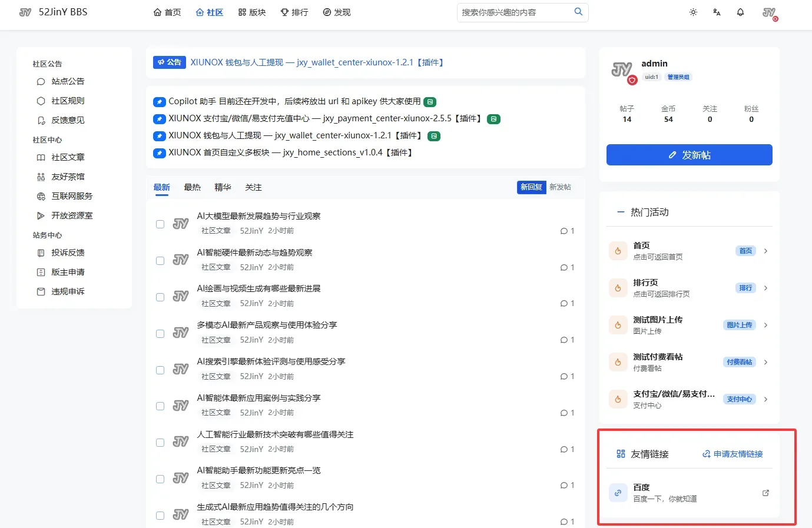Check the box for 人工智能行业最新技术突破 post
This screenshot has height=528, width=812.
(160, 442)
